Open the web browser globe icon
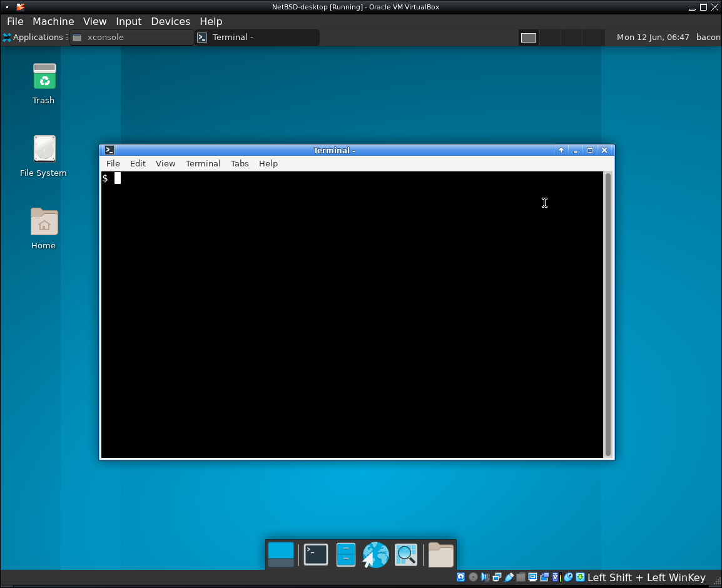 click(x=375, y=554)
